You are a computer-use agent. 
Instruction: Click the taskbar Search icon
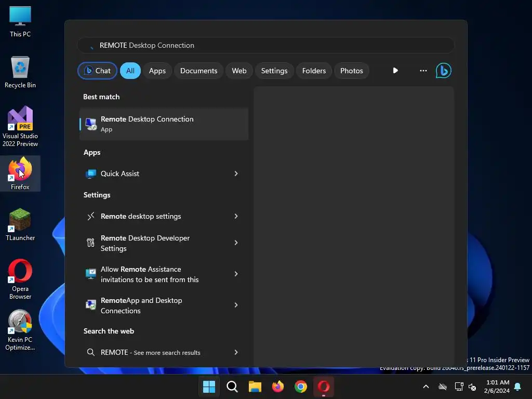tap(232, 387)
